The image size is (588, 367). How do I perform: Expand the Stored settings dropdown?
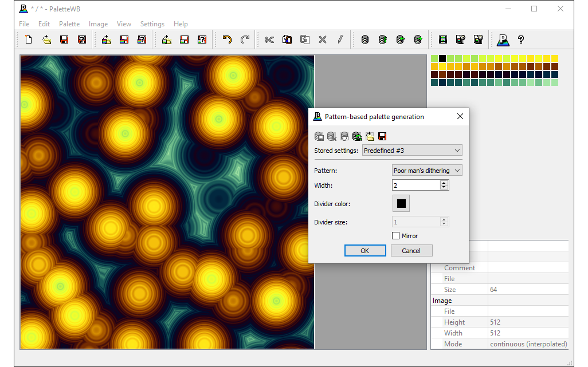coord(411,151)
